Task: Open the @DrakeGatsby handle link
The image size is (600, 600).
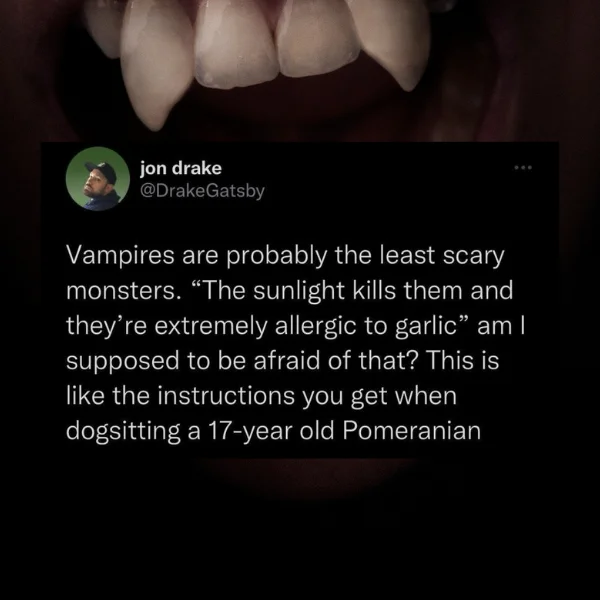Action: pos(202,191)
